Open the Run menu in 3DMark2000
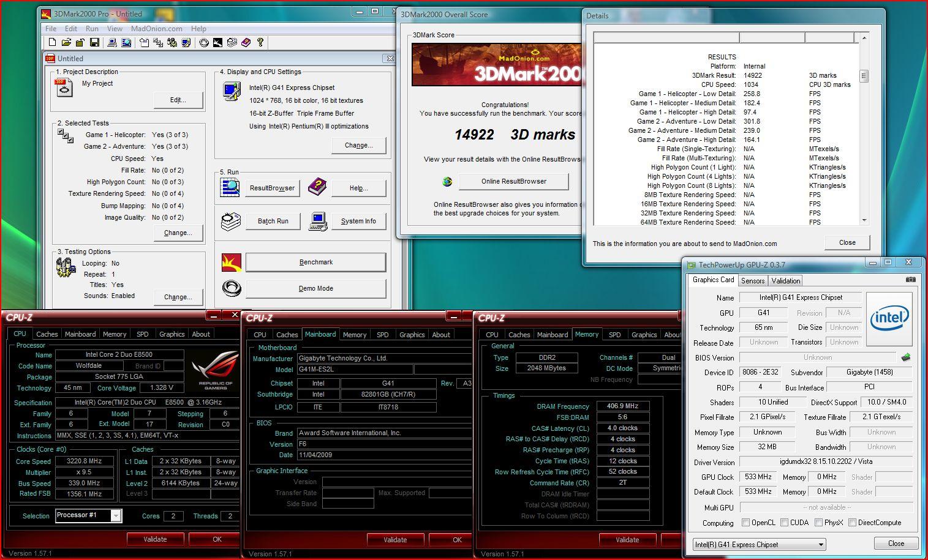This screenshot has width=928, height=560. [92, 28]
